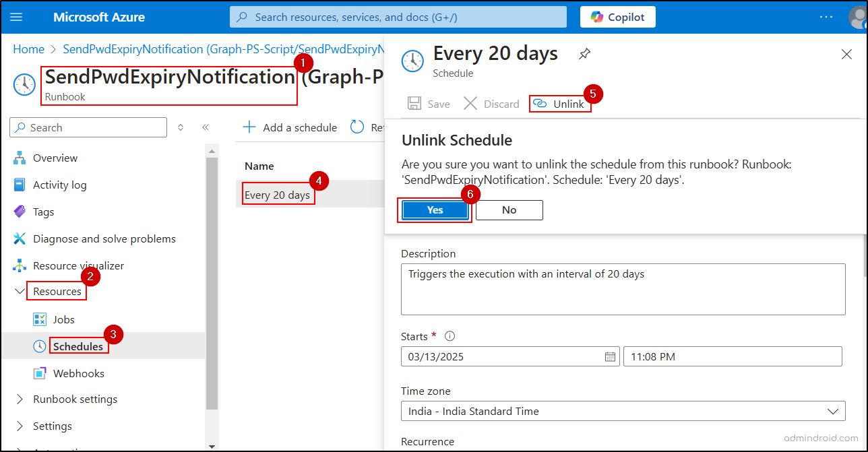Select Schedules under Resources
This screenshot has width=868, height=452.
[78, 346]
